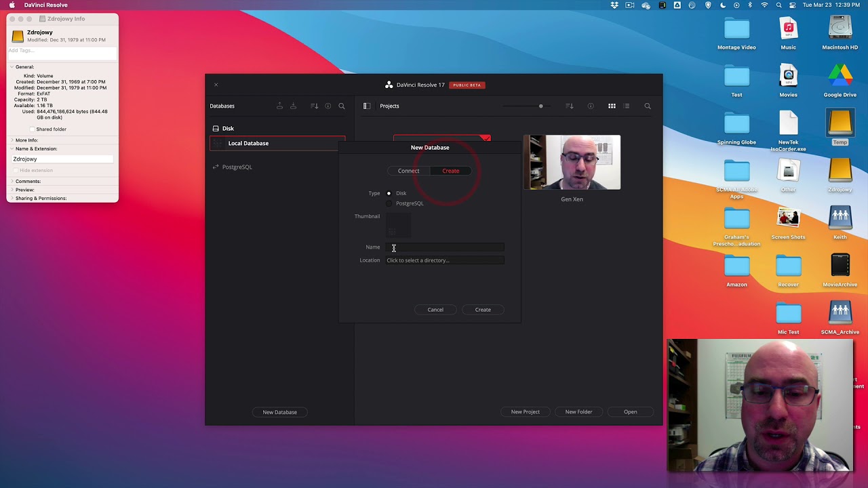
Task: Collapse the General section in Info window
Action: pyautogui.click(x=12, y=67)
